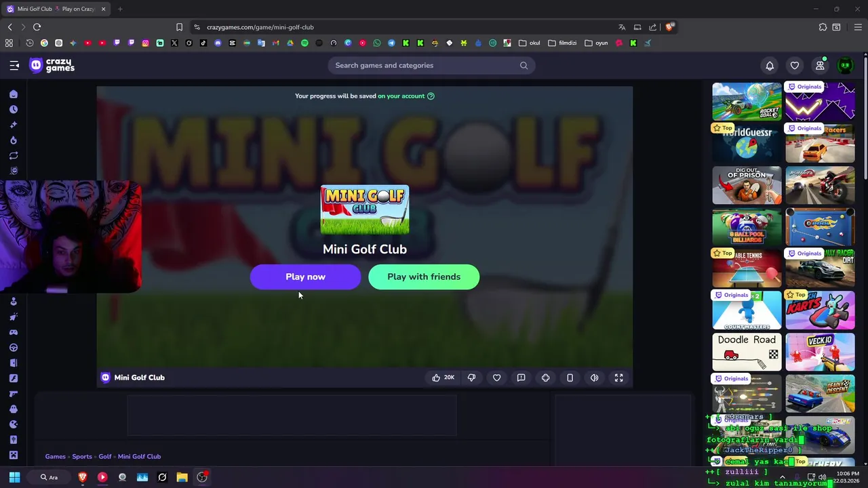The image size is (868, 488).
Task: Open the ghost horror category icon
Action: (14, 409)
